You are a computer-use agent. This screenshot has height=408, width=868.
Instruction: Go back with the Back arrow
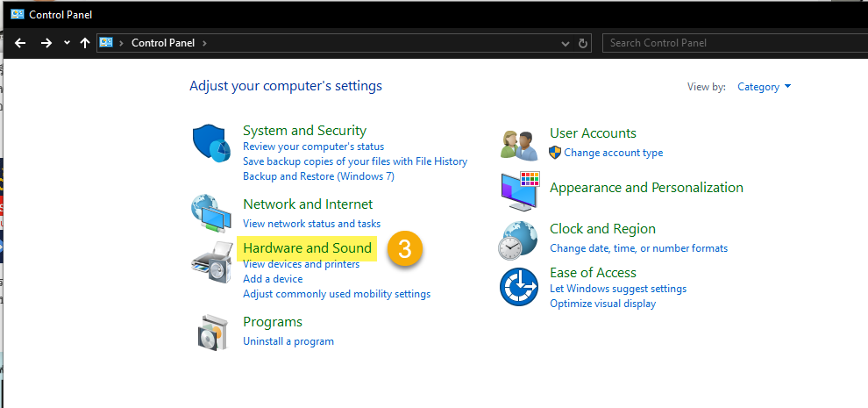tap(20, 43)
